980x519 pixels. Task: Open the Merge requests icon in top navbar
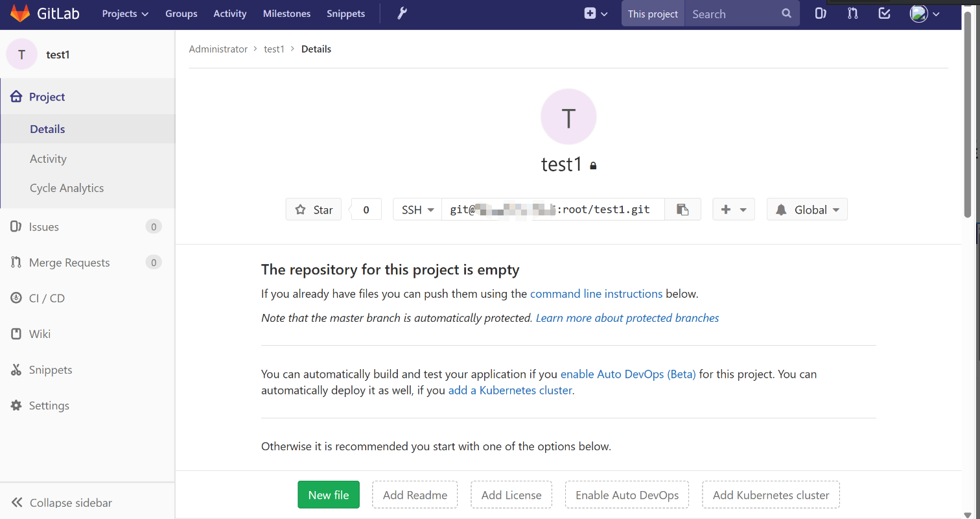853,14
